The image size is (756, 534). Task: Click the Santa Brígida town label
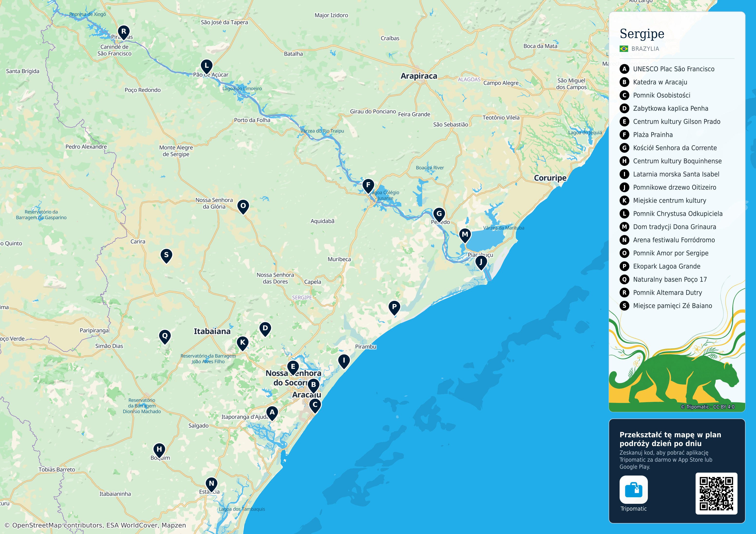point(23,71)
